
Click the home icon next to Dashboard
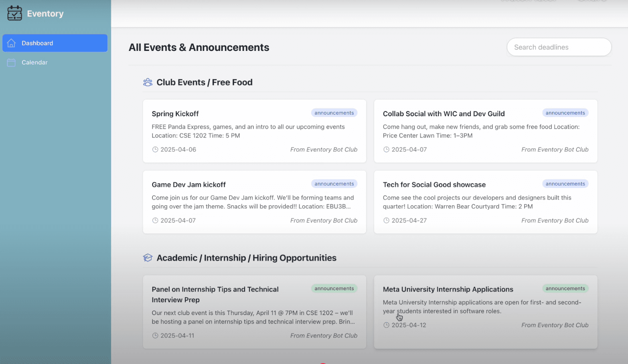pos(12,43)
